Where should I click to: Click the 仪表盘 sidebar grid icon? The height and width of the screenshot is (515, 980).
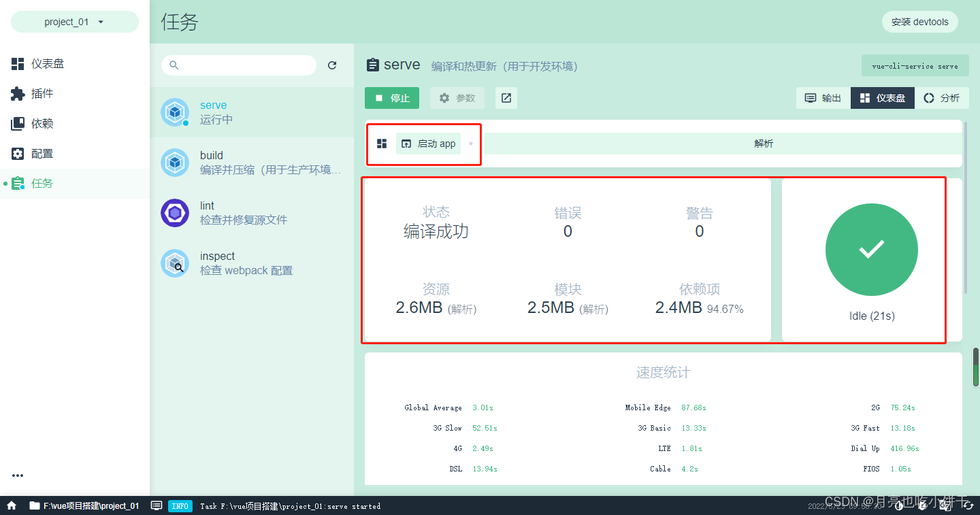(18, 63)
